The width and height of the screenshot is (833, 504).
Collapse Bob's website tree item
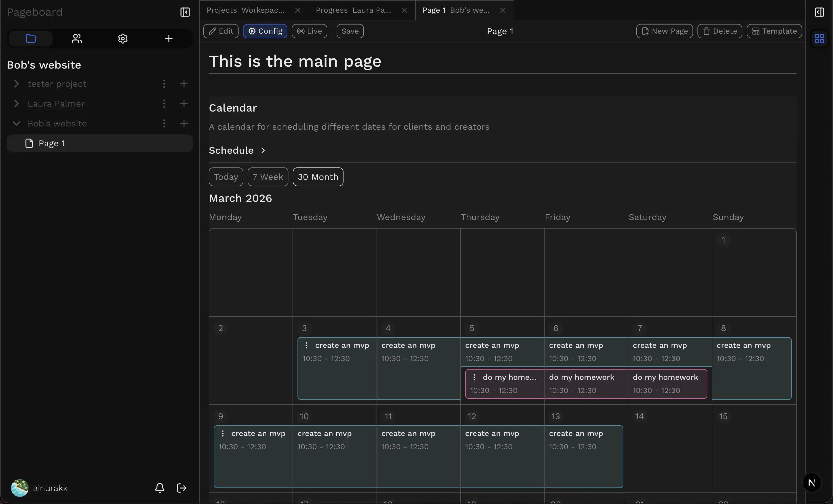point(16,123)
